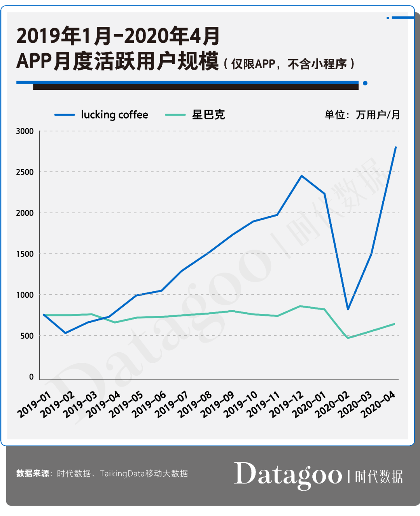Click the y-axis value 3000
Image resolution: width=420 pixels, height=516 pixels.
[x=25, y=131]
